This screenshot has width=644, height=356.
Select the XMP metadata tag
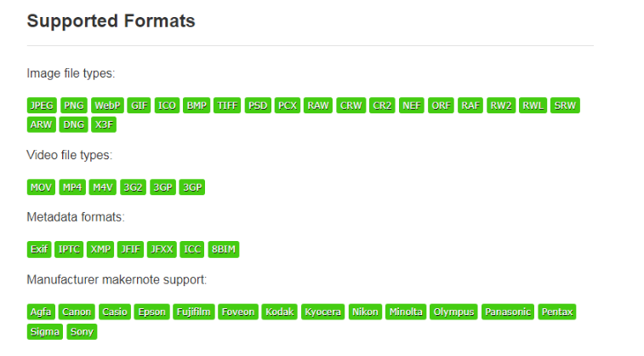pos(100,250)
